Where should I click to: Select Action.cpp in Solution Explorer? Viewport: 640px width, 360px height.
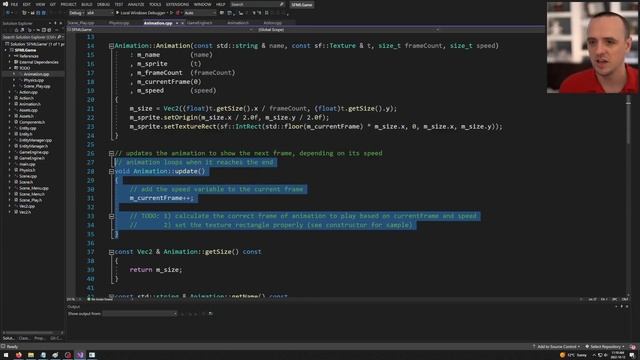(x=28, y=92)
